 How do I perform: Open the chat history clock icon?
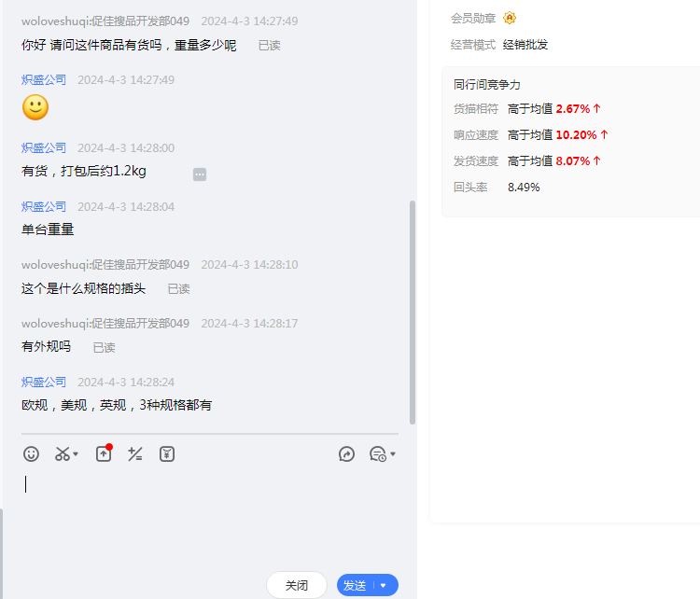(x=377, y=454)
